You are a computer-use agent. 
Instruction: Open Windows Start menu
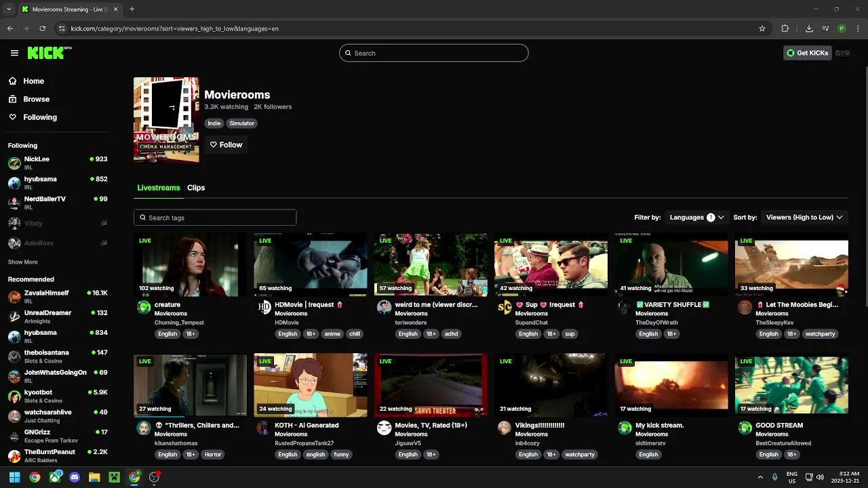(14, 477)
